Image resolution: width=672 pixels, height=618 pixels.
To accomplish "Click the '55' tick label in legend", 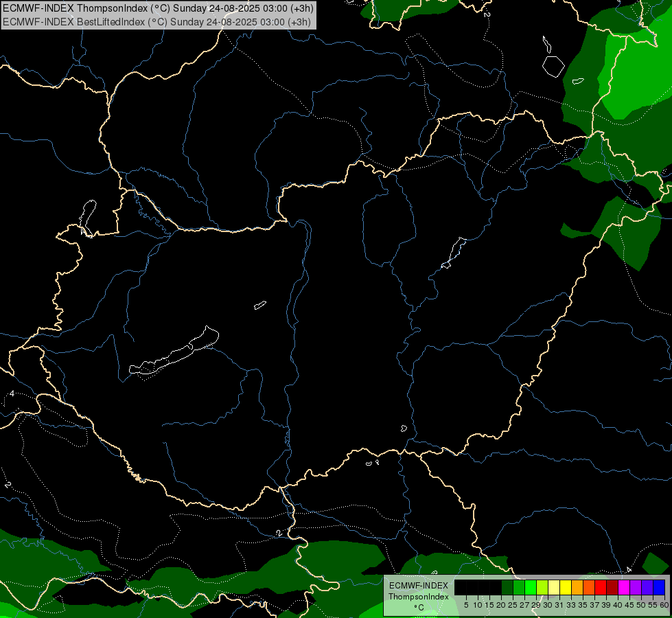I will (x=653, y=605).
